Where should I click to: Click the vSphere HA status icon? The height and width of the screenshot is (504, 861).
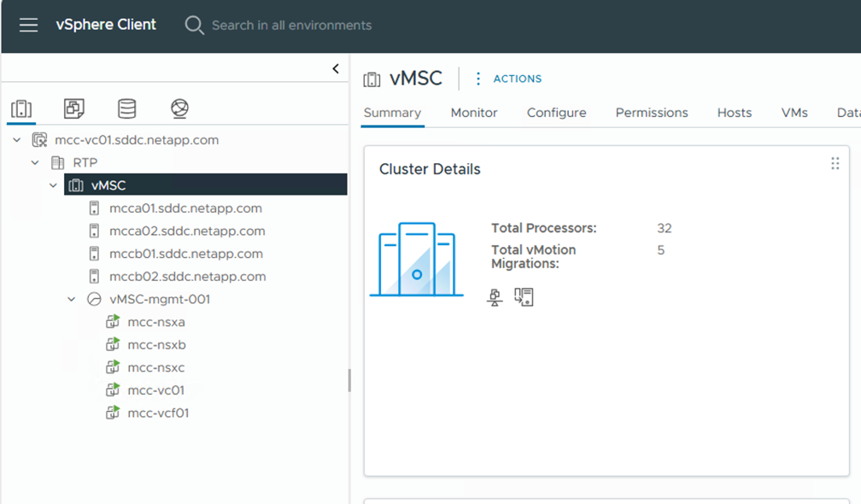tap(524, 297)
